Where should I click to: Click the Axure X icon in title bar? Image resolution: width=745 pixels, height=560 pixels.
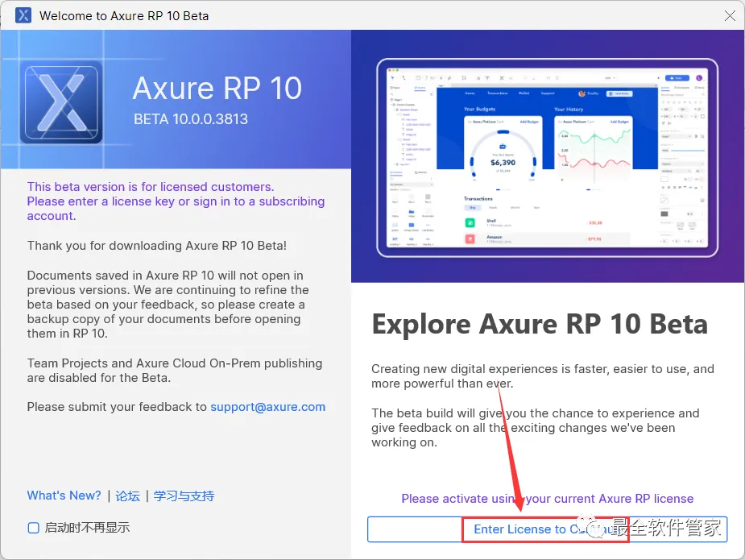pos(23,15)
